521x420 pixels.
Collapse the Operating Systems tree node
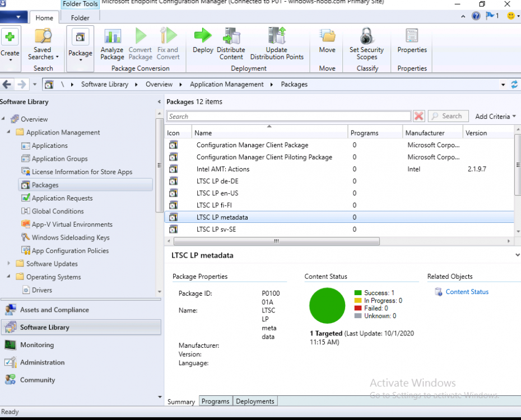pyautogui.click(x=9, y=276)
